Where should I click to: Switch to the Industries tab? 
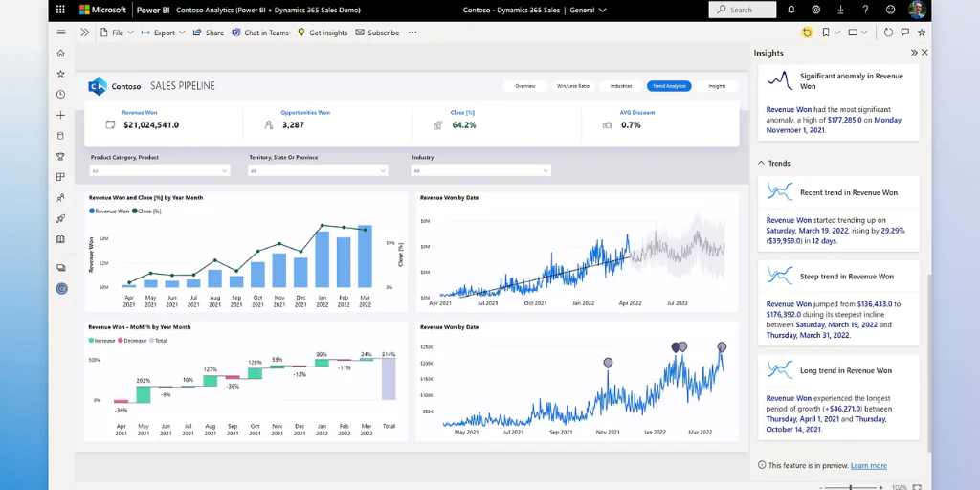pyautogui.click(x=620, y=86)
